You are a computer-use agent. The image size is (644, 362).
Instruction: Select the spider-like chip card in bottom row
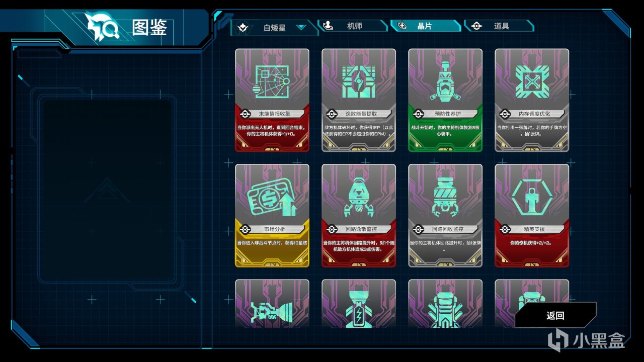pos(445,304)
